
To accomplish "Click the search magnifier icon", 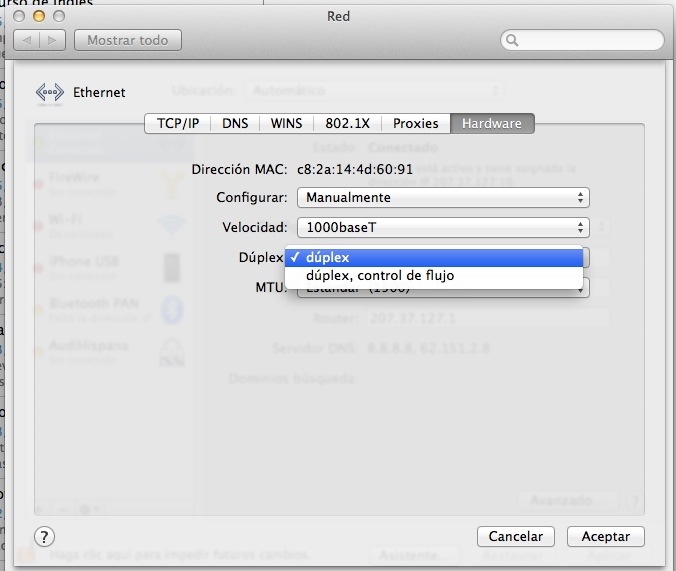I will click(513, 41).
